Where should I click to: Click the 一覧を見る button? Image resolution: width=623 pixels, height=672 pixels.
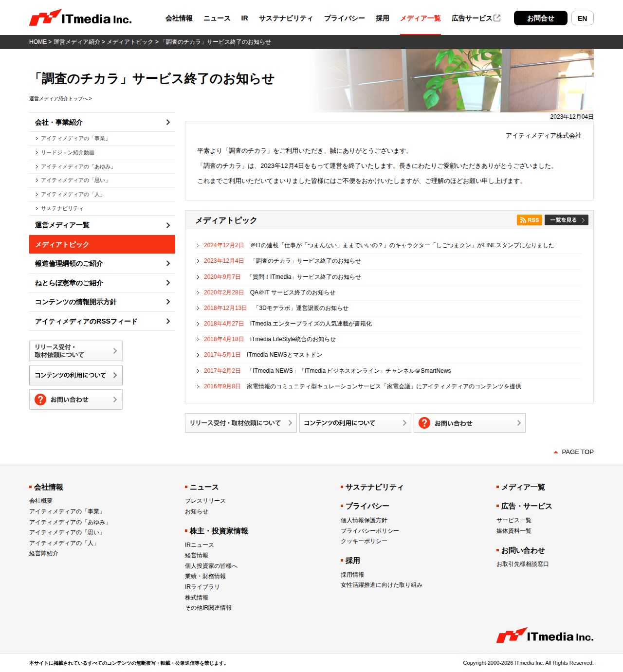[567, 220]
